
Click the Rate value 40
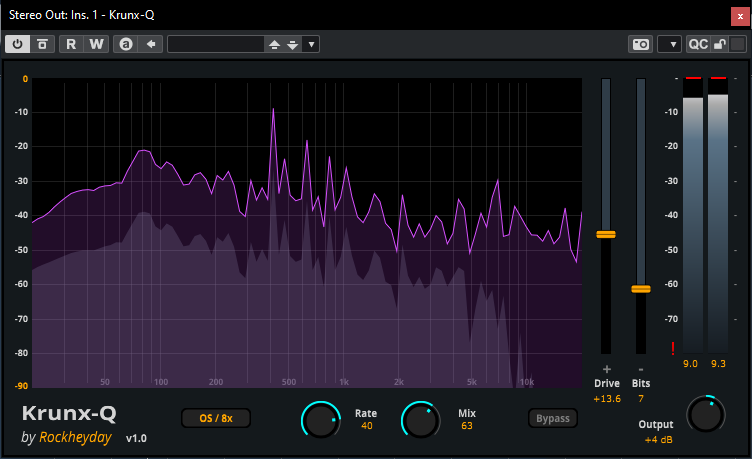(366, 426)
